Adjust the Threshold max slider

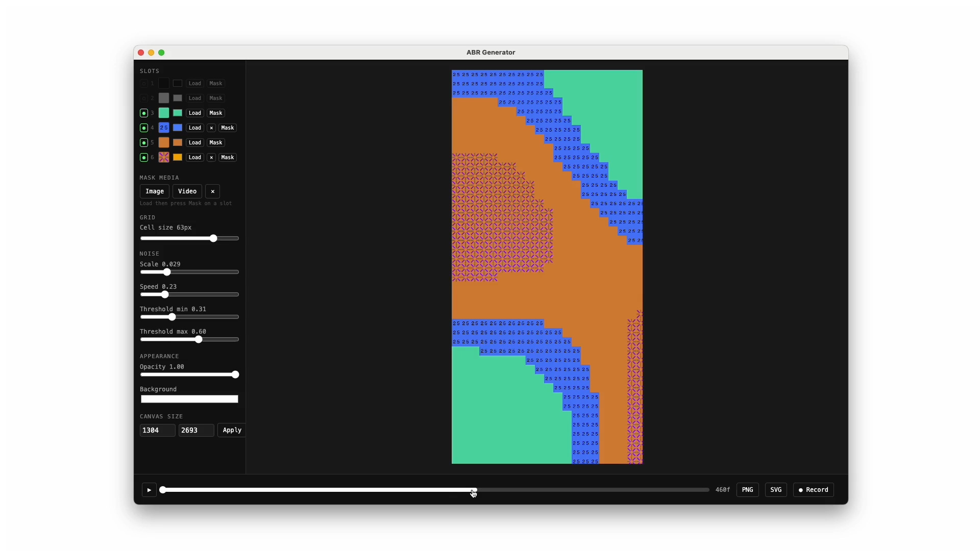[x=189, y=339]
